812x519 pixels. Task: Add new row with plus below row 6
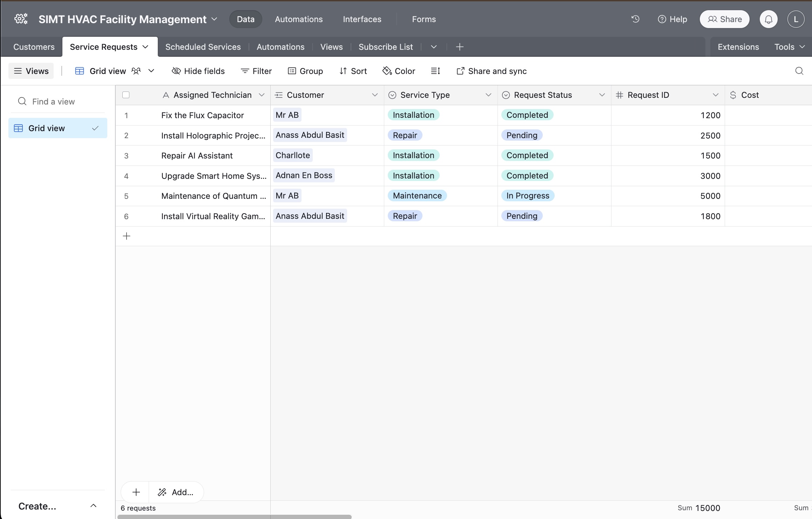click(127, 236)
